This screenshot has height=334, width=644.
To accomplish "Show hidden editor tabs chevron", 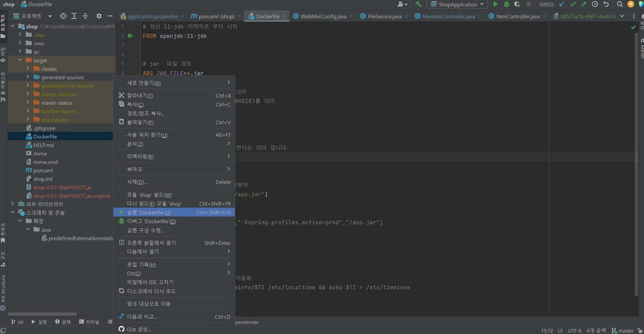I will coord(622,16).
